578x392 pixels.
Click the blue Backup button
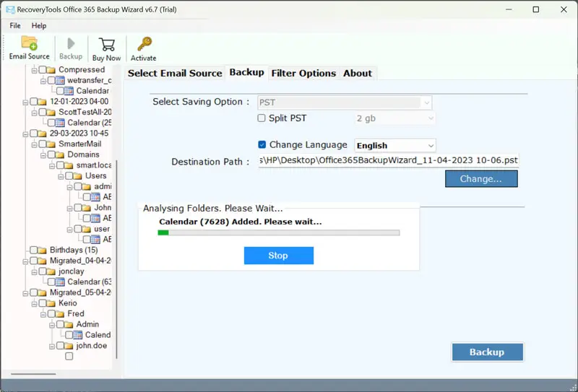(x=487, y=352)
